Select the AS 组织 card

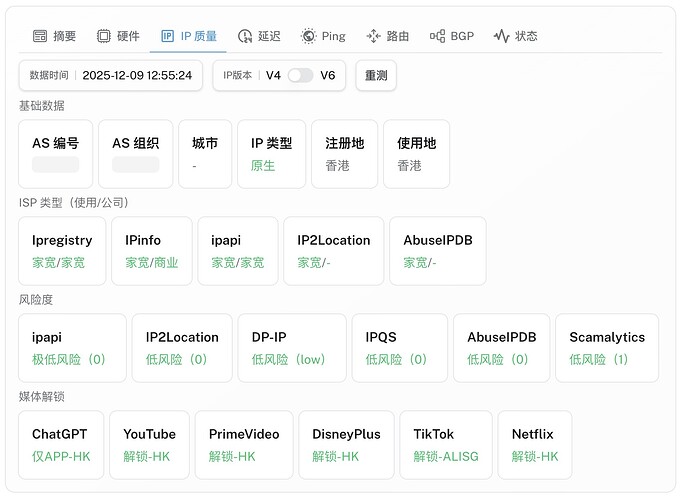click(136, 154)
